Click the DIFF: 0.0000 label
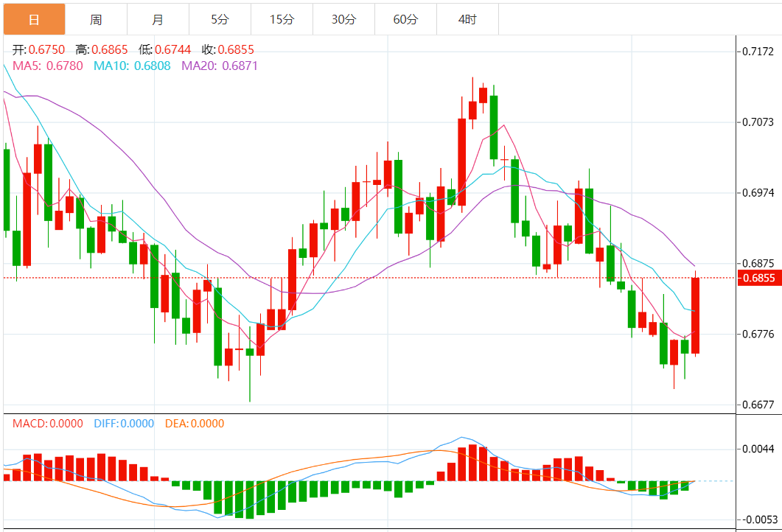 coord(124,423)
